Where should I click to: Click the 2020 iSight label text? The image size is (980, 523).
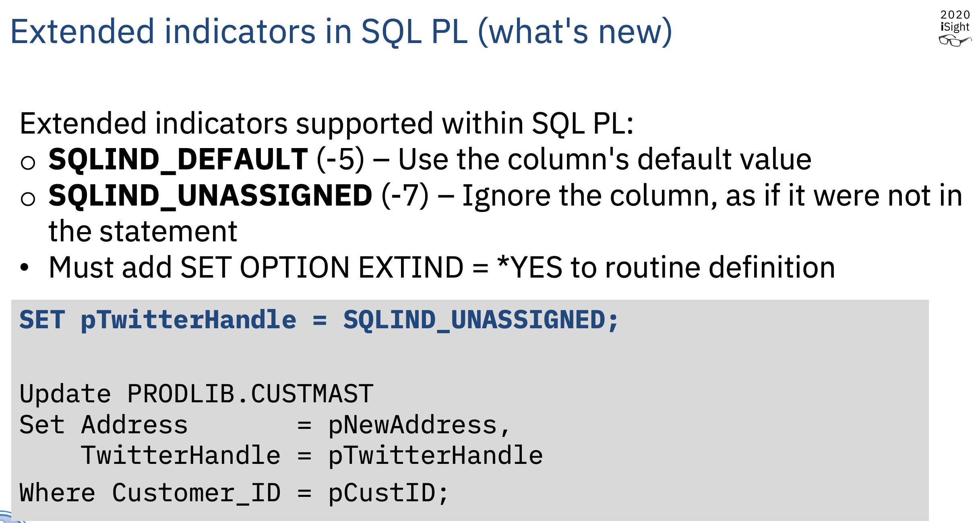point(955,21)
